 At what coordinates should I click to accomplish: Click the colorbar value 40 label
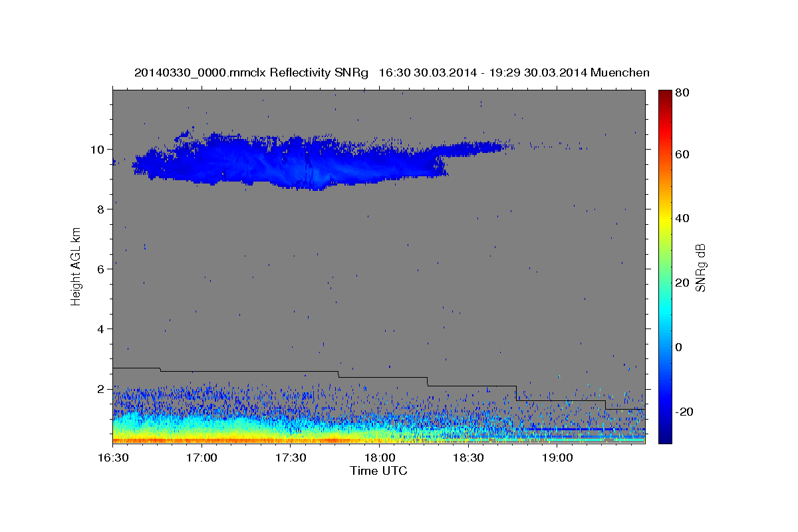click(682, 218)
